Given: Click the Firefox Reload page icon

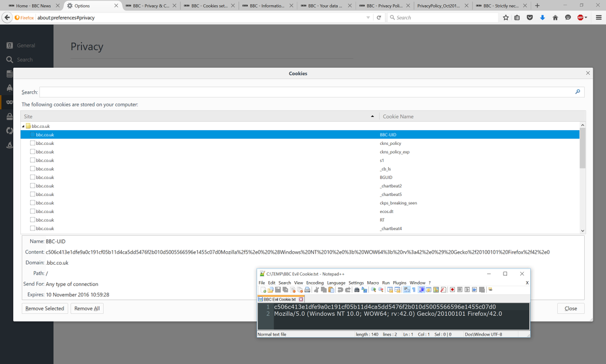Looking at the screenshot, I should (x=379, y=18).
